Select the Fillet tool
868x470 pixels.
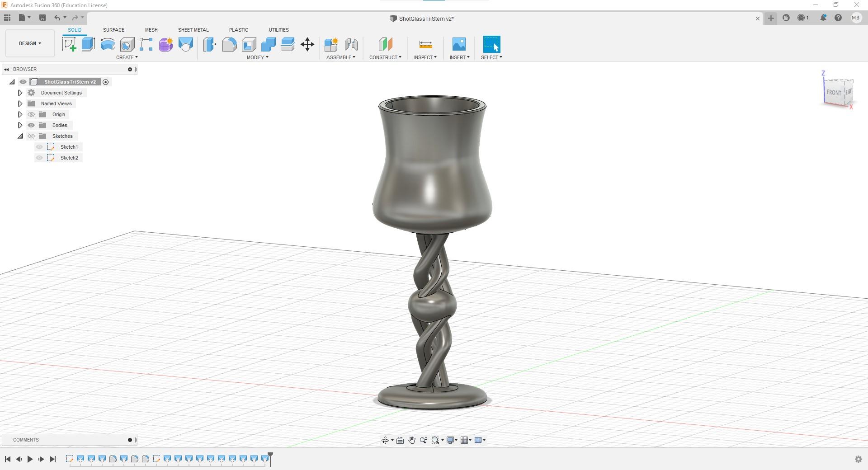point(229,44)
